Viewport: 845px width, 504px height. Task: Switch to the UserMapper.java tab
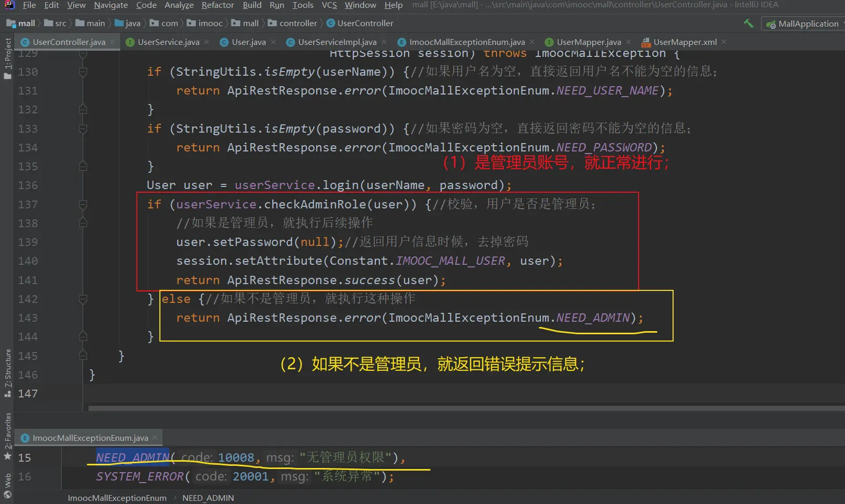pos(588,42)
